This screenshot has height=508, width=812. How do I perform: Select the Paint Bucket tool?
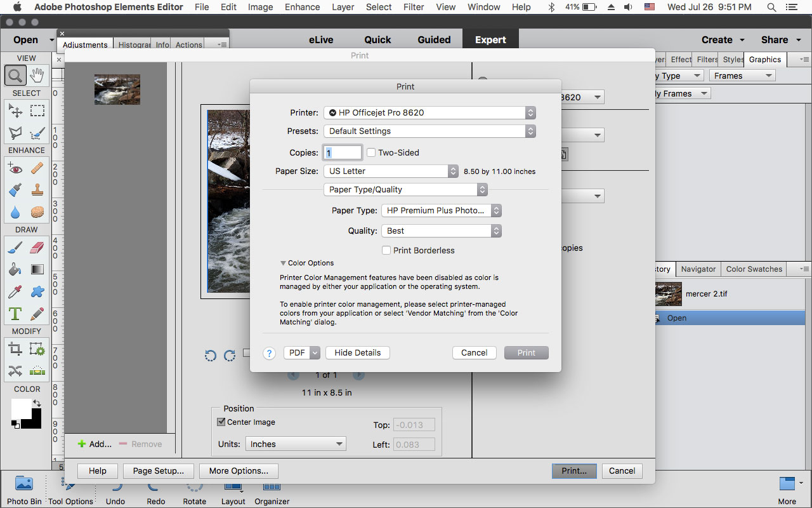click(x=15, y=269)
